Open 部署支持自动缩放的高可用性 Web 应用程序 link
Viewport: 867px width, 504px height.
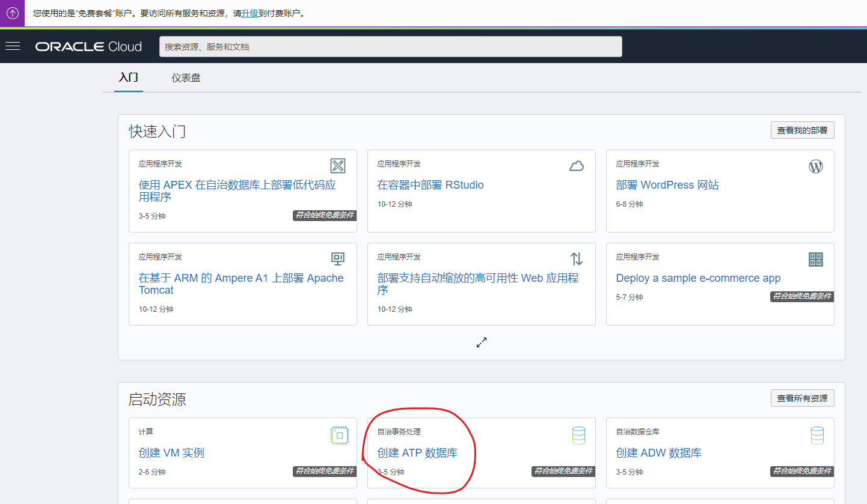pyautogui.click(x=478, y=284)
